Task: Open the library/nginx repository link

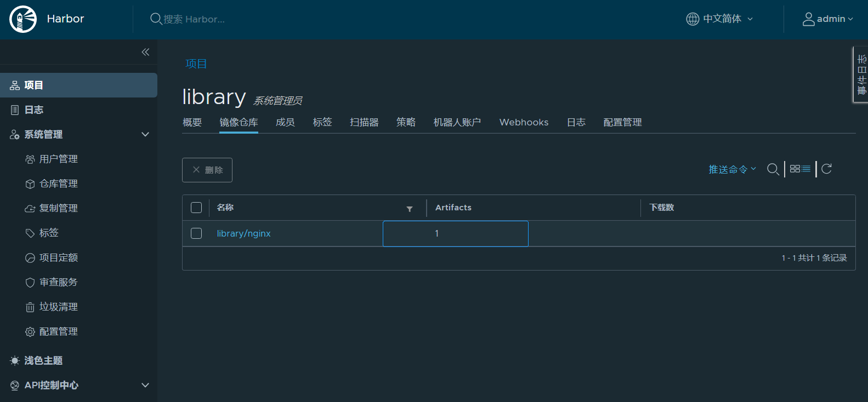Action: click(243, 233)
